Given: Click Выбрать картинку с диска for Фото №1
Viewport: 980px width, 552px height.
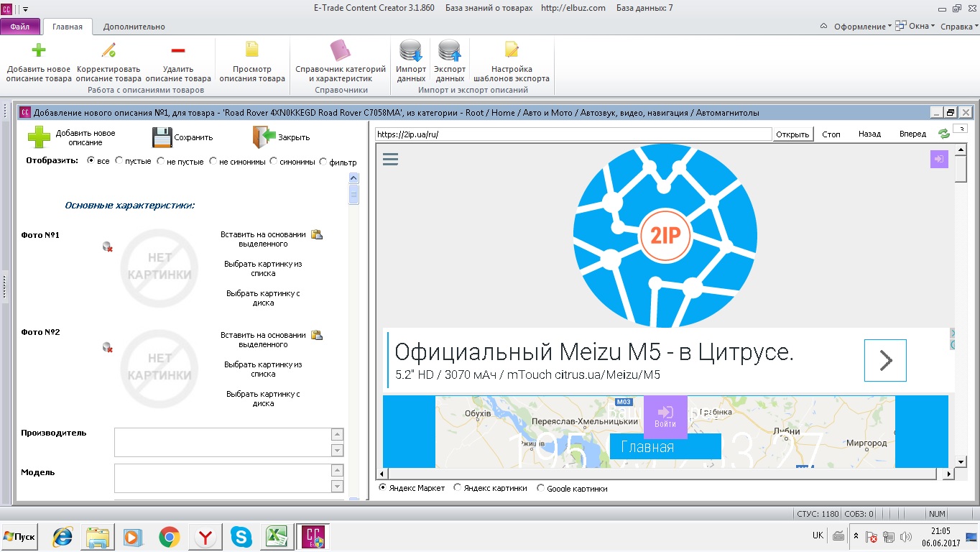Looking at the screenshot, I should tap(263, 298).
